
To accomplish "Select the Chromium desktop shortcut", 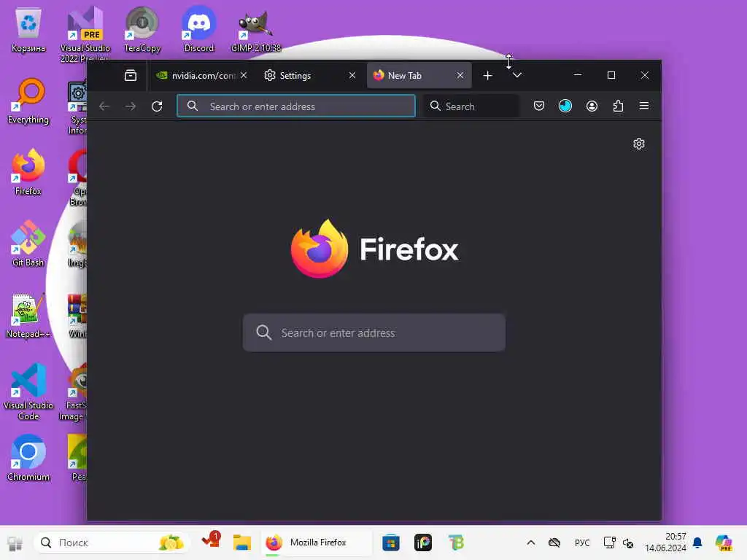I will point(28,458).
